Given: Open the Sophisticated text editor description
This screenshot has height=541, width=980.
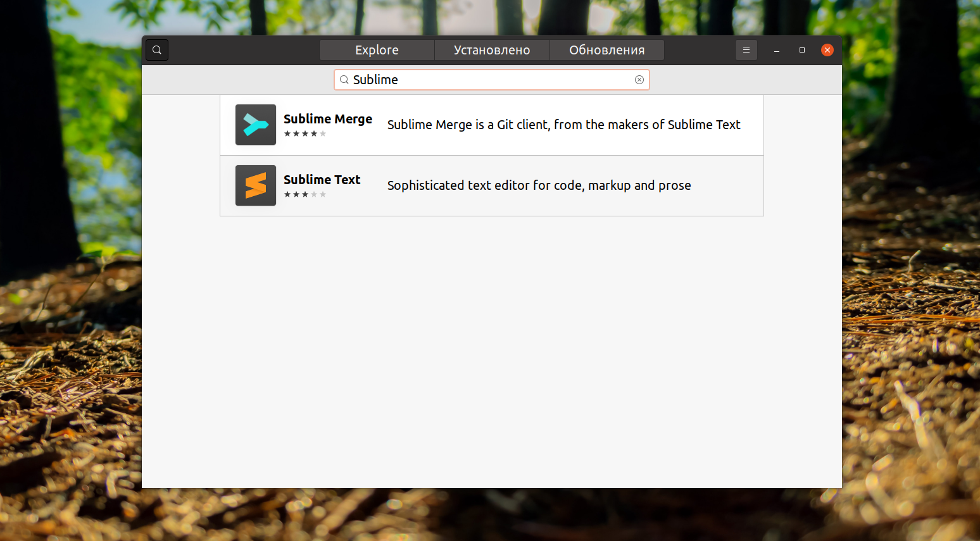Looking at the screenshot, I should [x=539, y=185].
